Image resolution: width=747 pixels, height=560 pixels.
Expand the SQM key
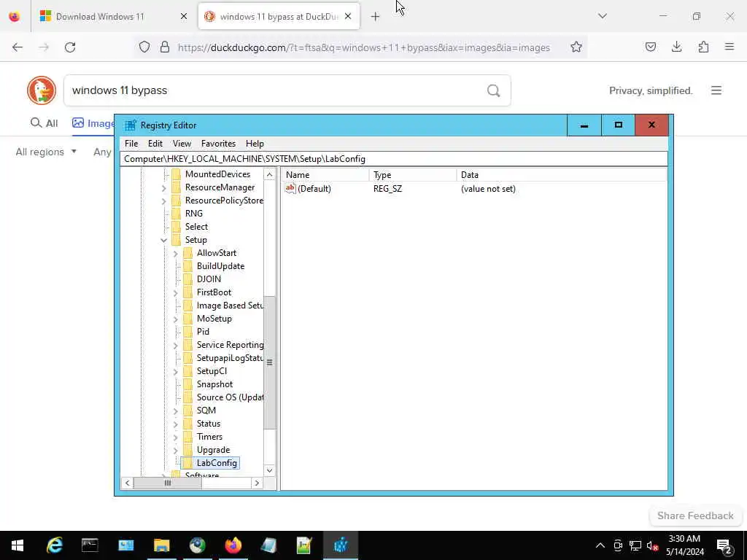point(175,411)
